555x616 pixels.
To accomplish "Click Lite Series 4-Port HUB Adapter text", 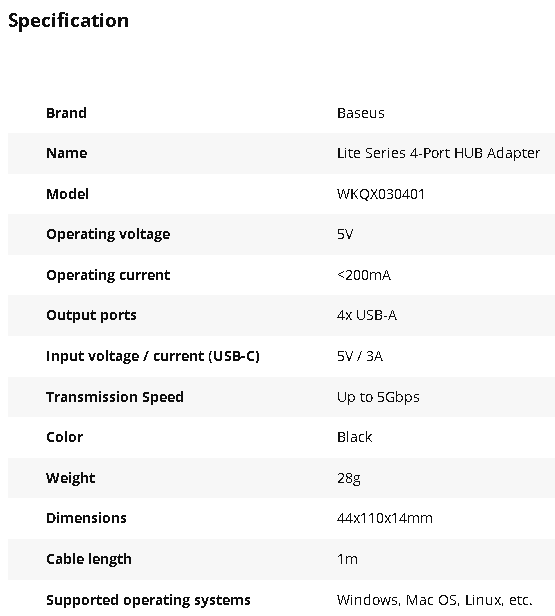I will (438, 153).
